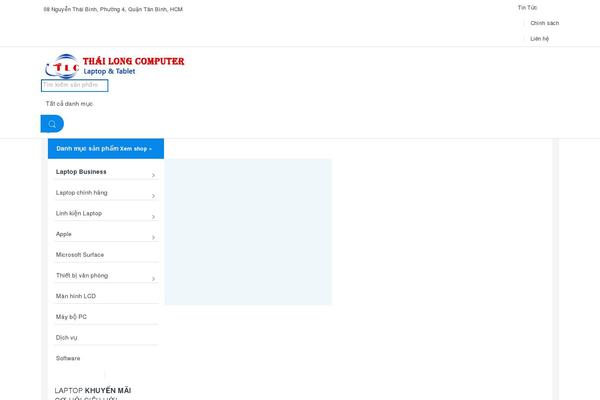The width and height of the screenshot is (600, 400).
Task: Click Danh mục sản phẩm header
Action: click(106, 149)
